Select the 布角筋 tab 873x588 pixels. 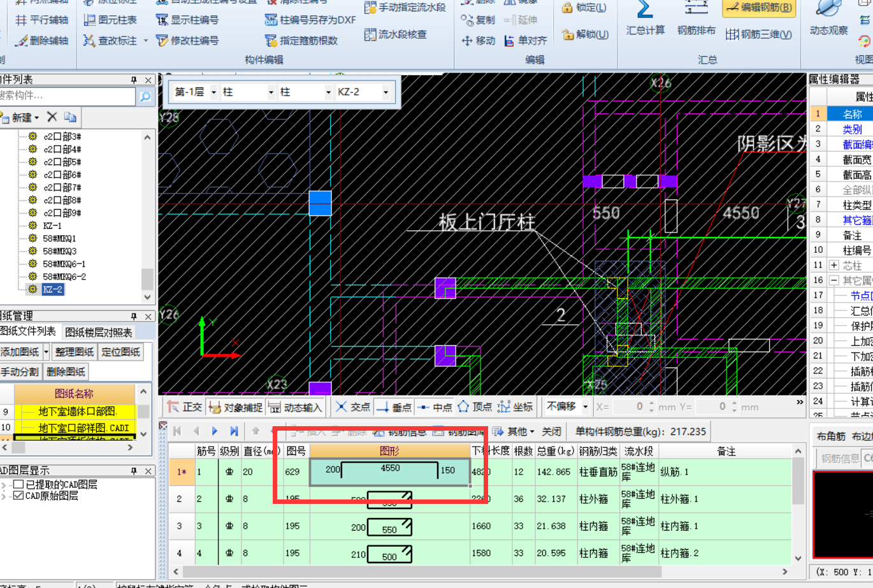tap(832, 436)
